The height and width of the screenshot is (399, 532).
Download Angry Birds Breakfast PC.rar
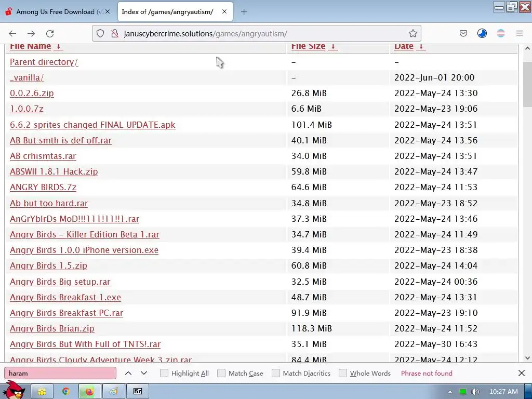click(66, 313)
